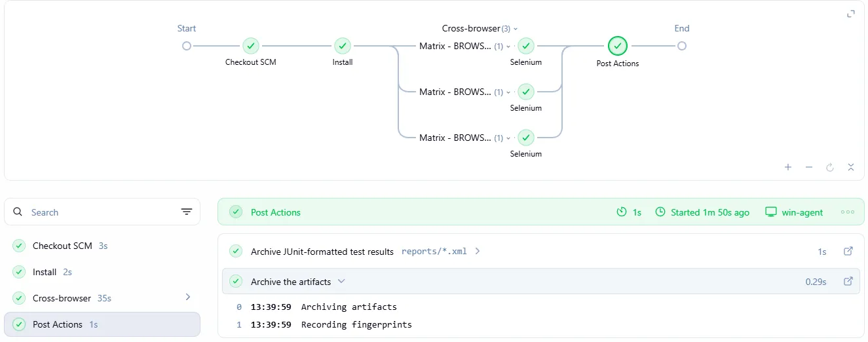Expand Cross-browser stage in the sidebar
868x342 pixels.
pos(188,297)
